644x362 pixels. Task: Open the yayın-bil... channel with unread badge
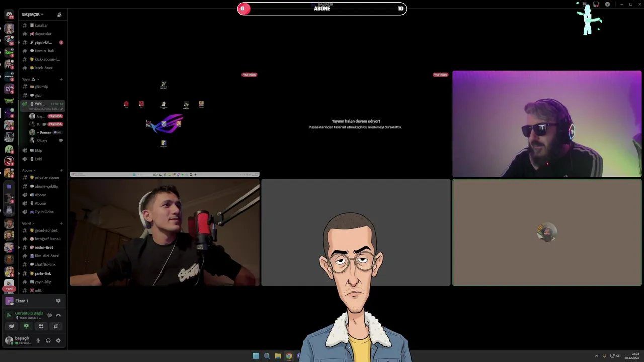click(43, 42)
